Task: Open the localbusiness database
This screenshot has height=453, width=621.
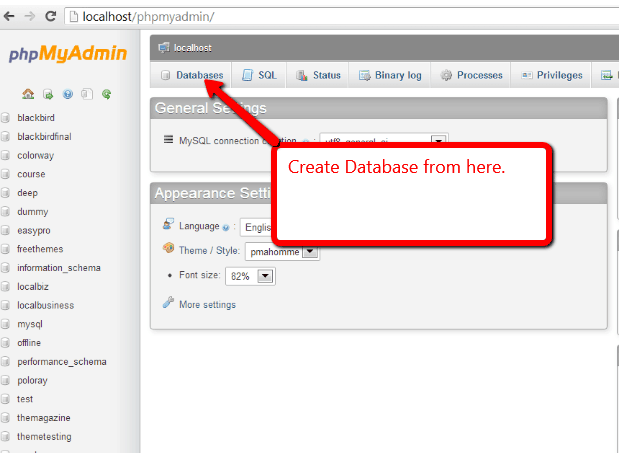Action: pyautogui.click(x=46, y=305)
